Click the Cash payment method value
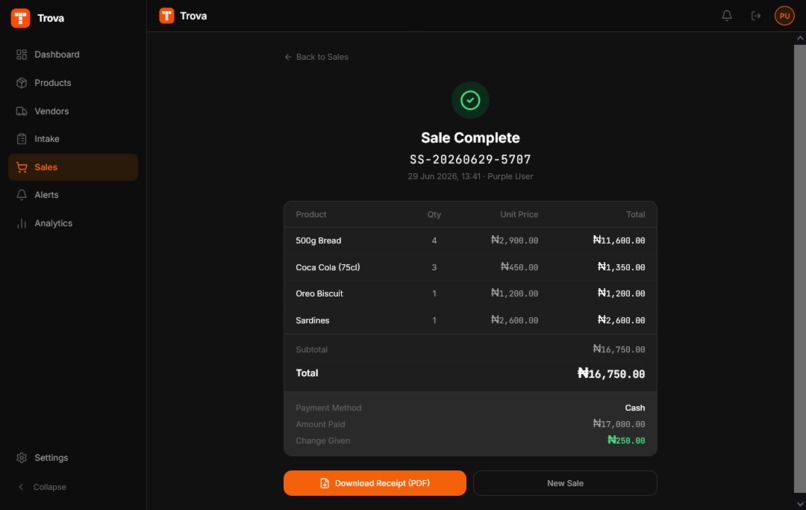This screenshot has height=510, width=806. click(635, 408)
